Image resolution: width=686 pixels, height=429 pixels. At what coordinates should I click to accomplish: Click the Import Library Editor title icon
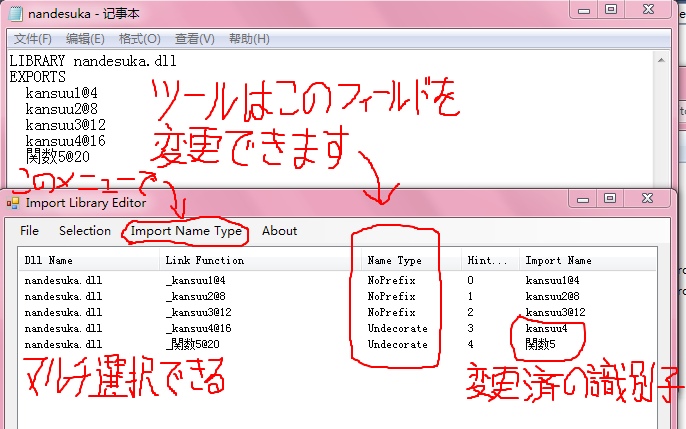tap(13, 203)
